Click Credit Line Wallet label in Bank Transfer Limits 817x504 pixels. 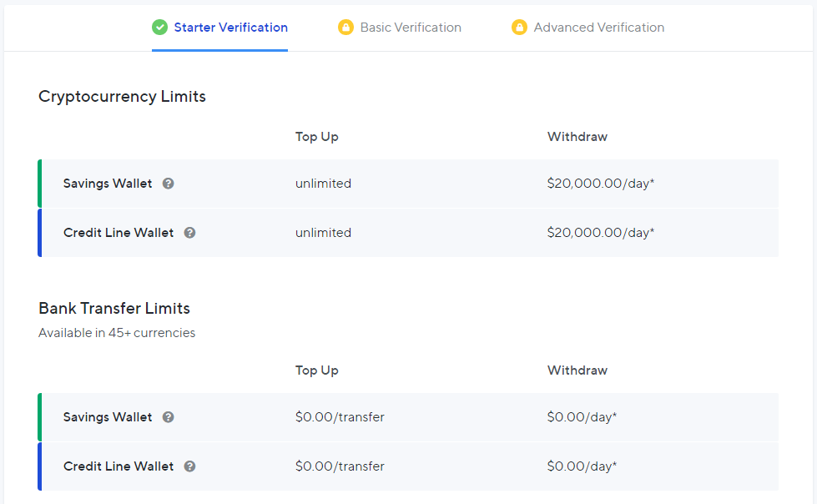click(x=119, y=466)
